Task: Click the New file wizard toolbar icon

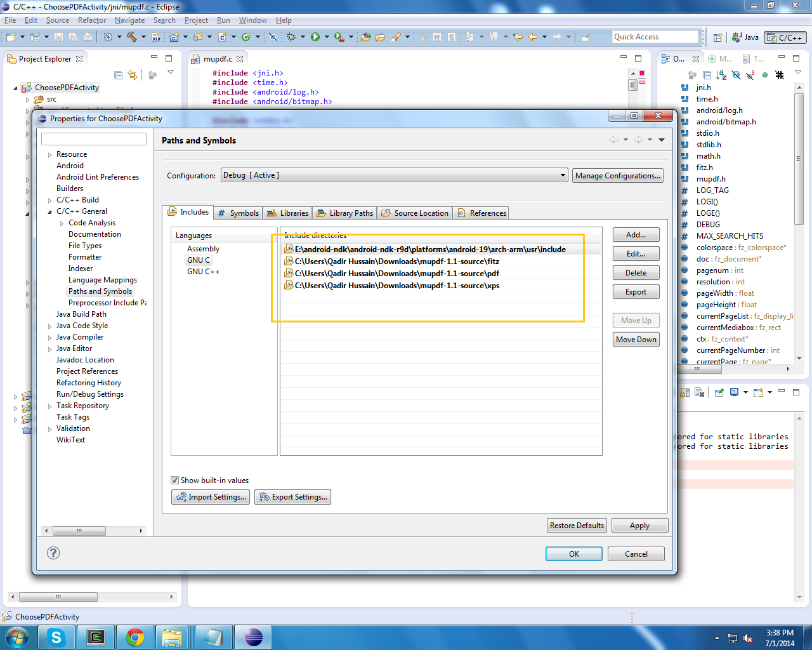Action: [x=11, y=37]
